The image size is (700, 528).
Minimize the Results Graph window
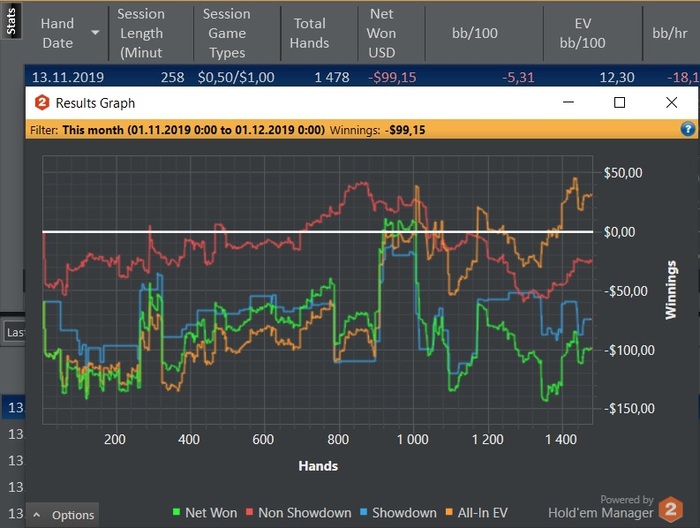(x=567, y=102)
